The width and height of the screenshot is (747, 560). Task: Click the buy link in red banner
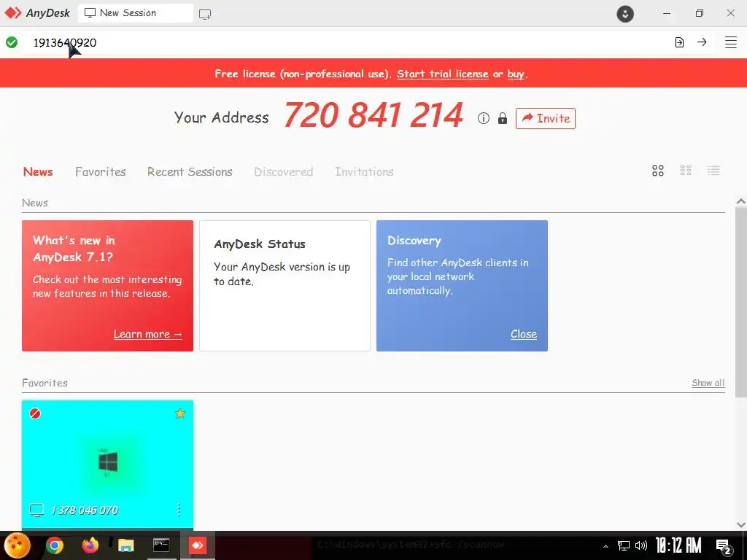pos(516,74)
